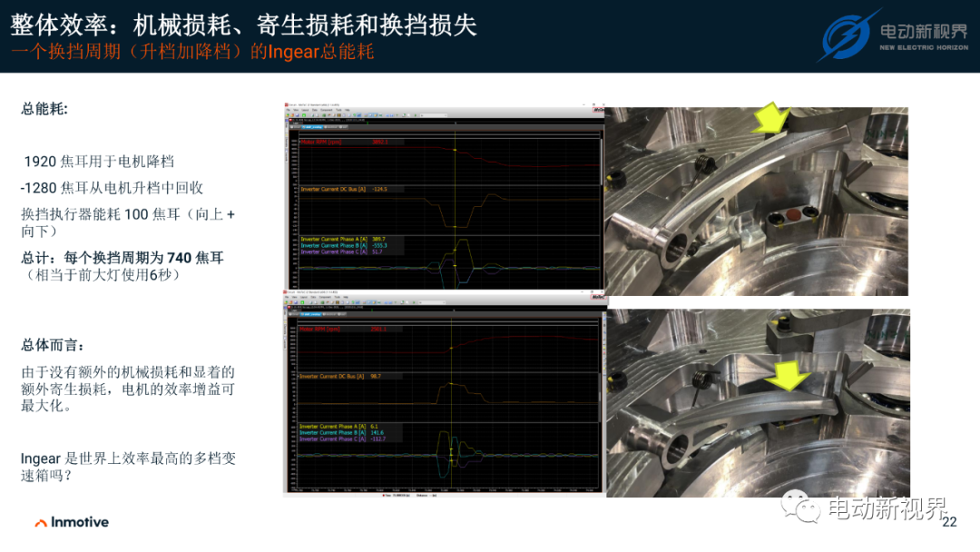This screenshot has width=980, height=552.
Task: Select the paragraph starting "由于没有额外的机械损耗"
Action: click(x=128, y=389)
